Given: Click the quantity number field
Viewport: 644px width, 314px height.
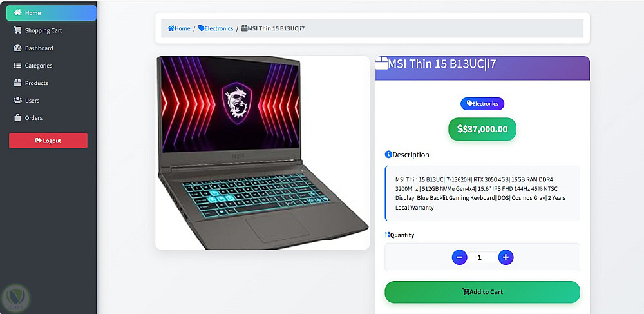Looking at the screenshot, I should (x=482, y=258).
